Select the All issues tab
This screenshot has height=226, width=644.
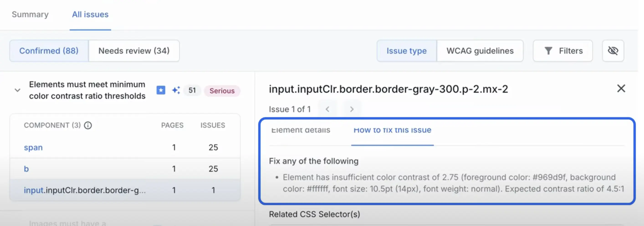[90, 15]
